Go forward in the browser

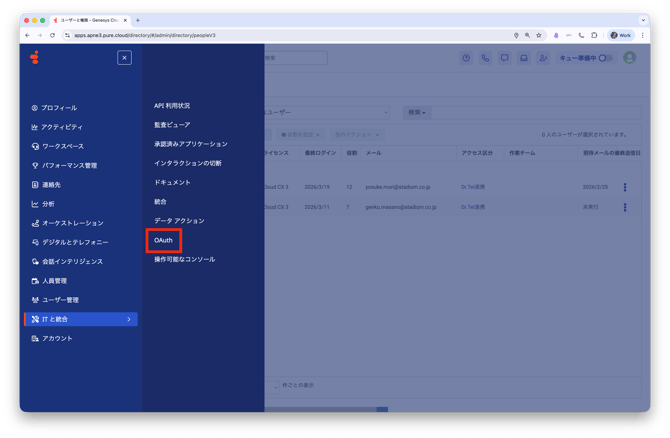coord(40,35)
